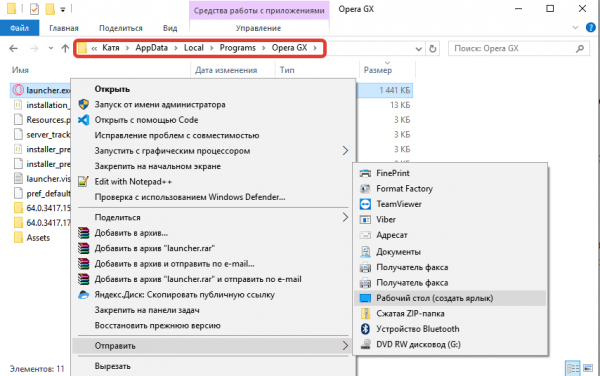
Task: Select the folder 64.0.3417.15
Action: [x=42, y=208]
